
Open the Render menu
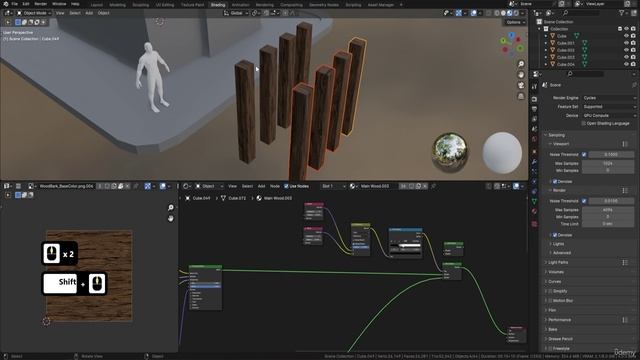[41, 4]
